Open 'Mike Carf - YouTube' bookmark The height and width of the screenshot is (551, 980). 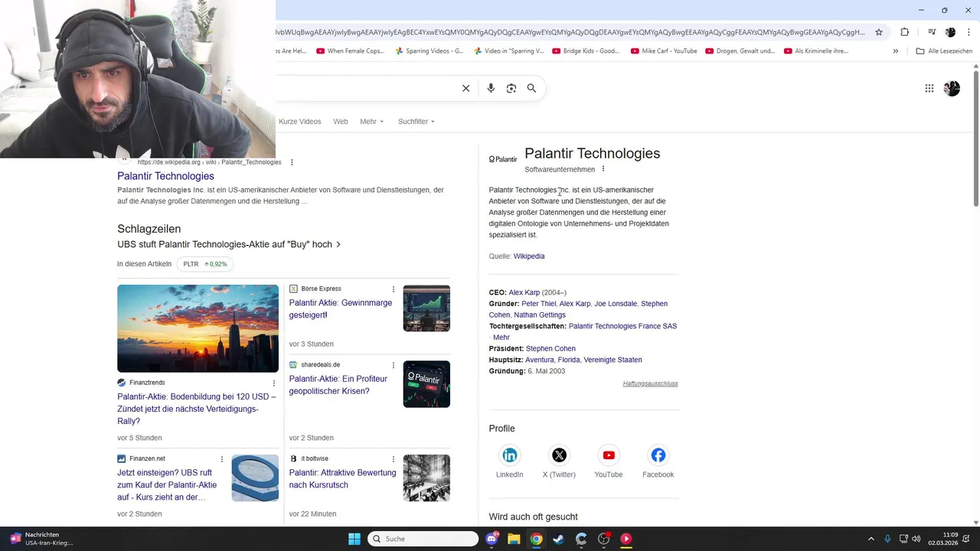663,51
